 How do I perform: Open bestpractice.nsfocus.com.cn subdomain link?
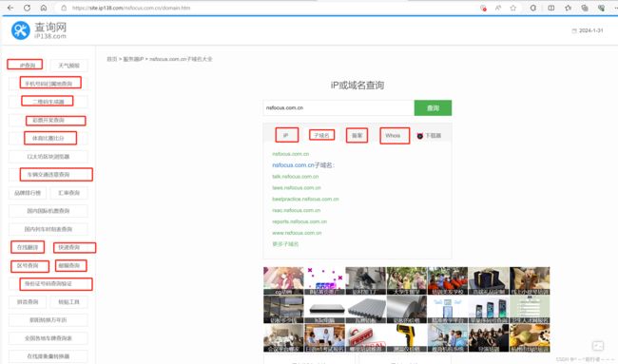point(305,200)
